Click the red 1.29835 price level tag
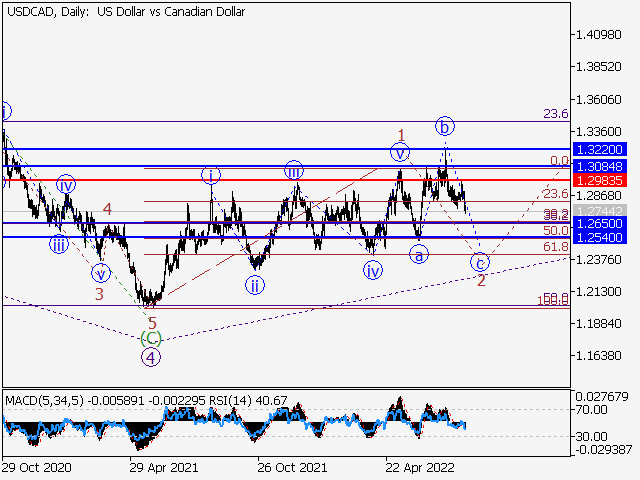Screen dimensions: 640x480 click(x=600, y=180)
